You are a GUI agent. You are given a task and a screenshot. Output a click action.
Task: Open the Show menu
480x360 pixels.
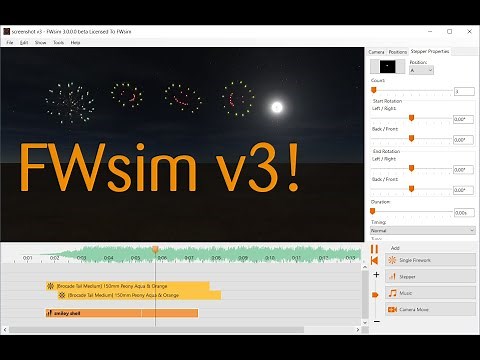pos(40,43)
